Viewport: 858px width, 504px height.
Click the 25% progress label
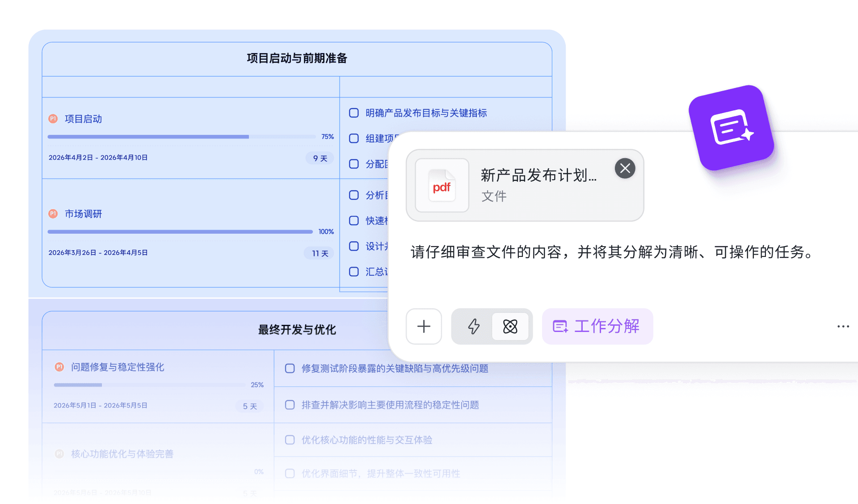[257, 385]
